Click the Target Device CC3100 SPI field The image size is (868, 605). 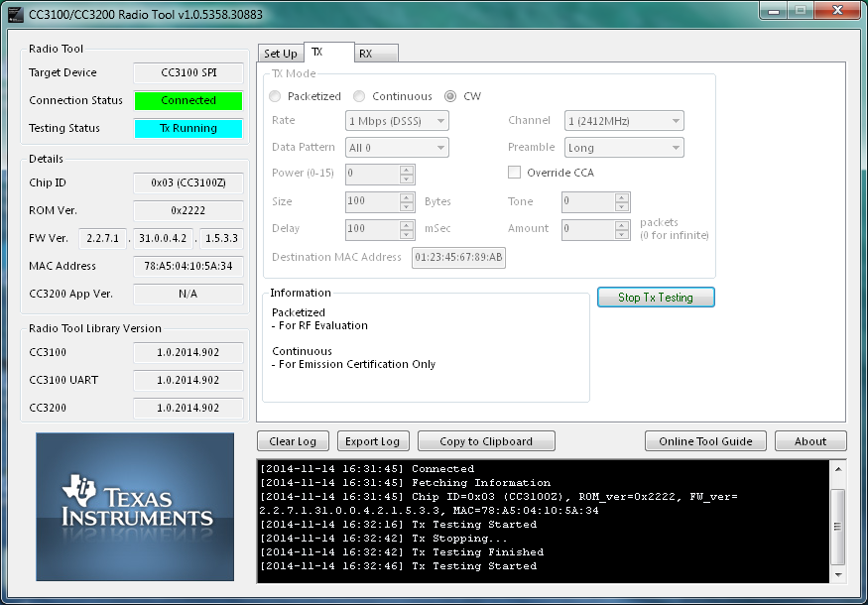click(188, 72)
